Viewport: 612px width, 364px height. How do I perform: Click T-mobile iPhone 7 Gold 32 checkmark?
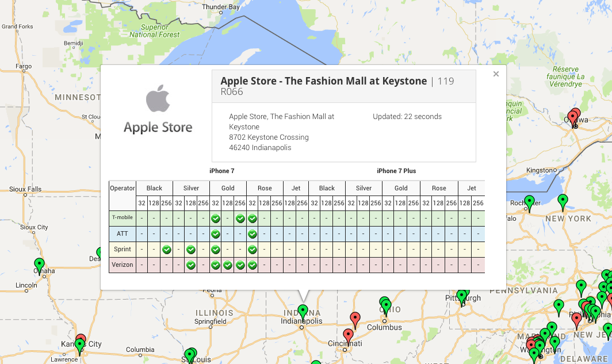pyautogui.click(x=216, y=219)
